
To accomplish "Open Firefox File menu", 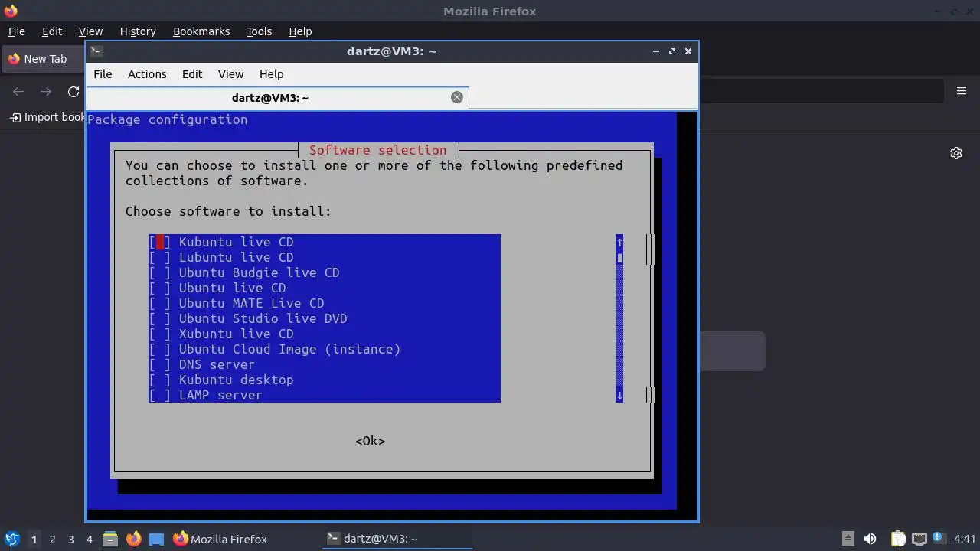I will click(x=17, y=31).
